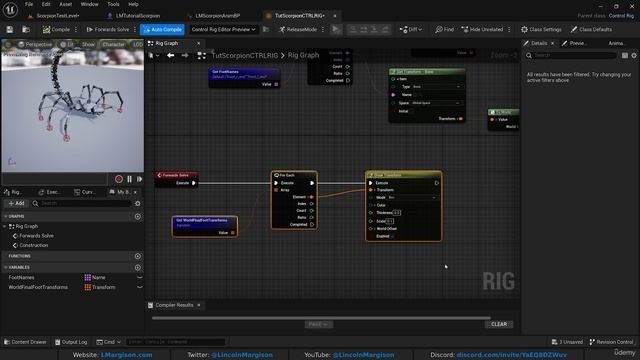Toggle WorldFinalFootTransforms visibility eye
640x360 pixels.
pos(140,287)
